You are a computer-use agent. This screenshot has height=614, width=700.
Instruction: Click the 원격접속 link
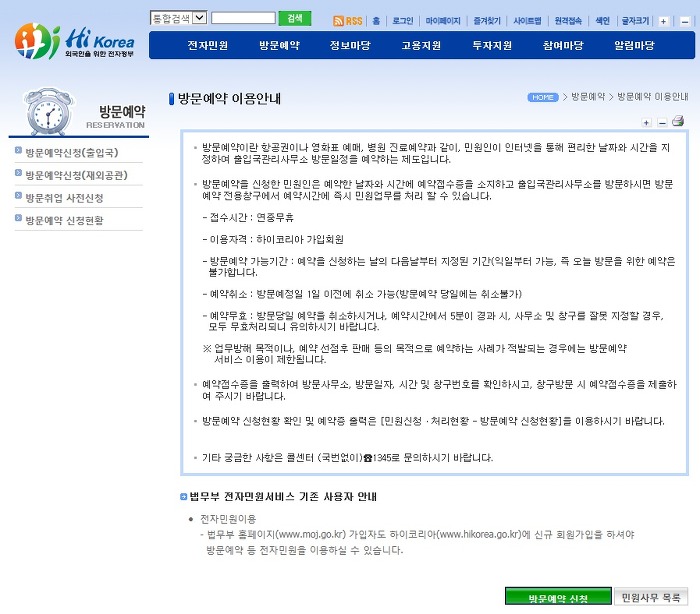[568, 21]
